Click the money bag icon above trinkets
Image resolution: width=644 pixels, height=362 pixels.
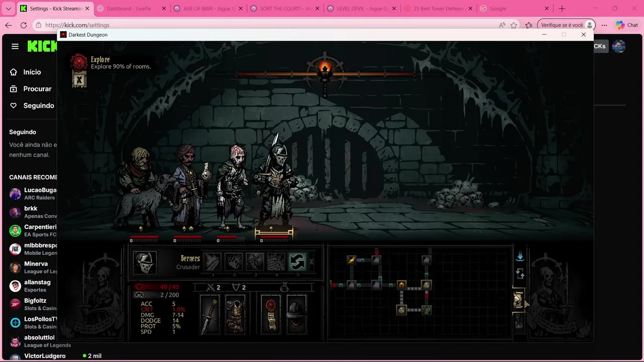[284, 287]
